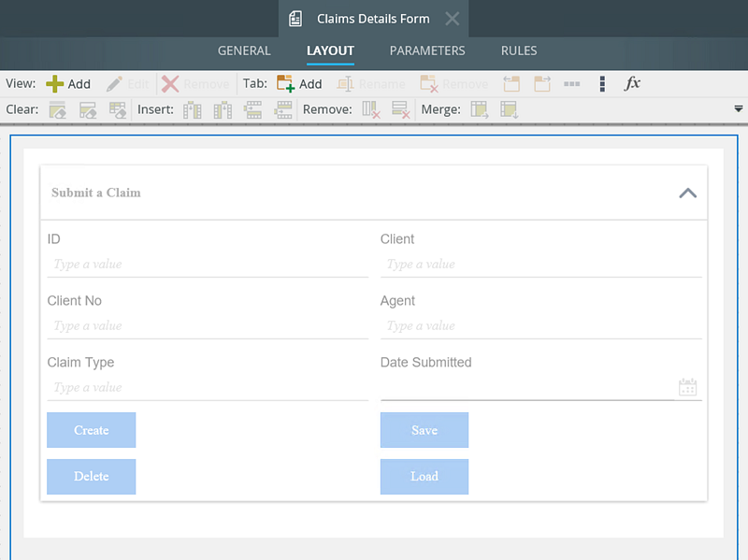Click the Merge cell right icon
The image size is (748, 560).
(480, 110)
